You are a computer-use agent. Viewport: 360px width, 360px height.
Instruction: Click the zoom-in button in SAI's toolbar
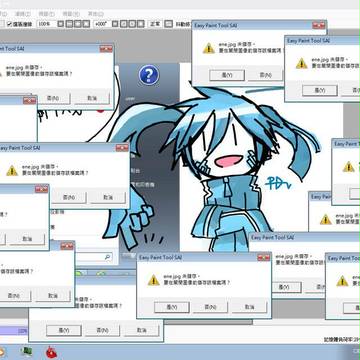(78, 24)
